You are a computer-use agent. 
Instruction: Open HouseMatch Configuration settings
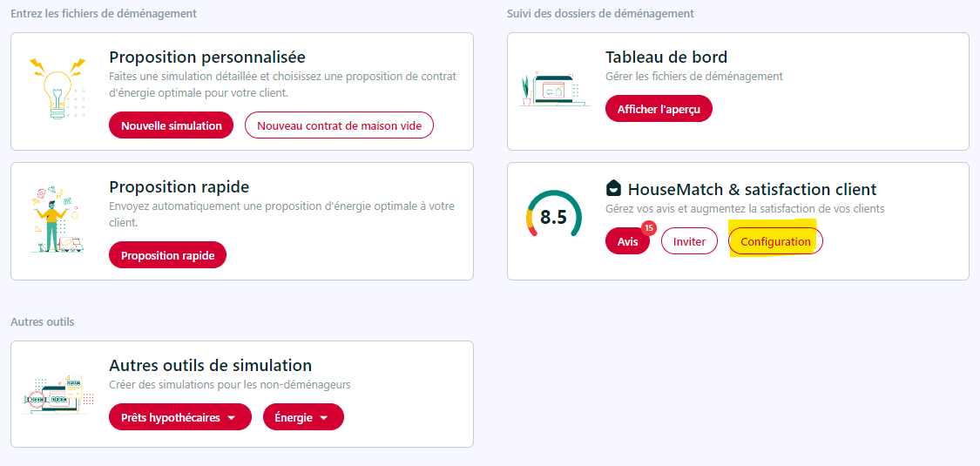[x=775, y=241]
